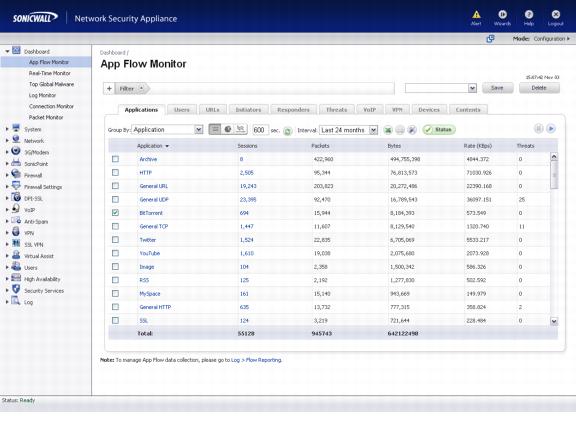Check the HTTP row checkbox
The image size is (576, 426).
115,172
